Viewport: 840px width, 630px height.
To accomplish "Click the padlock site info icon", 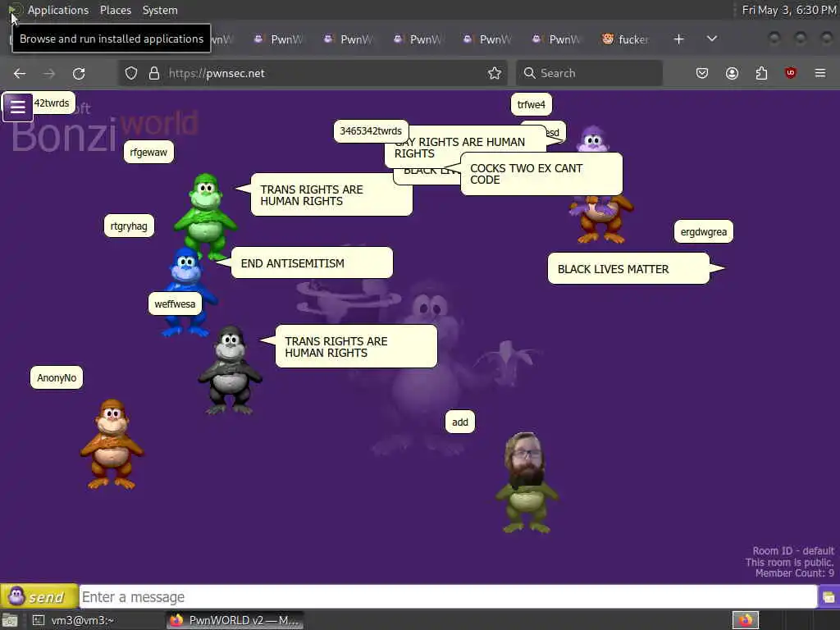I will 154,73.
